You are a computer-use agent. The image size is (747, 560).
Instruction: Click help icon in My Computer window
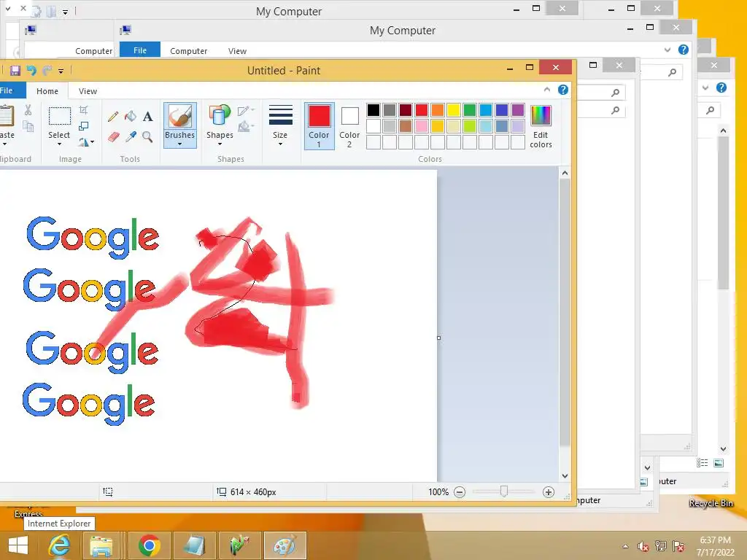tap(684, 50)
